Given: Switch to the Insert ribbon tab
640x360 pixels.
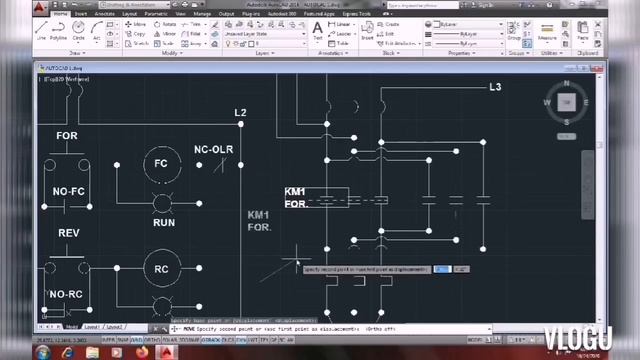Looking at the screenshot, I should [x=81, y=14].
